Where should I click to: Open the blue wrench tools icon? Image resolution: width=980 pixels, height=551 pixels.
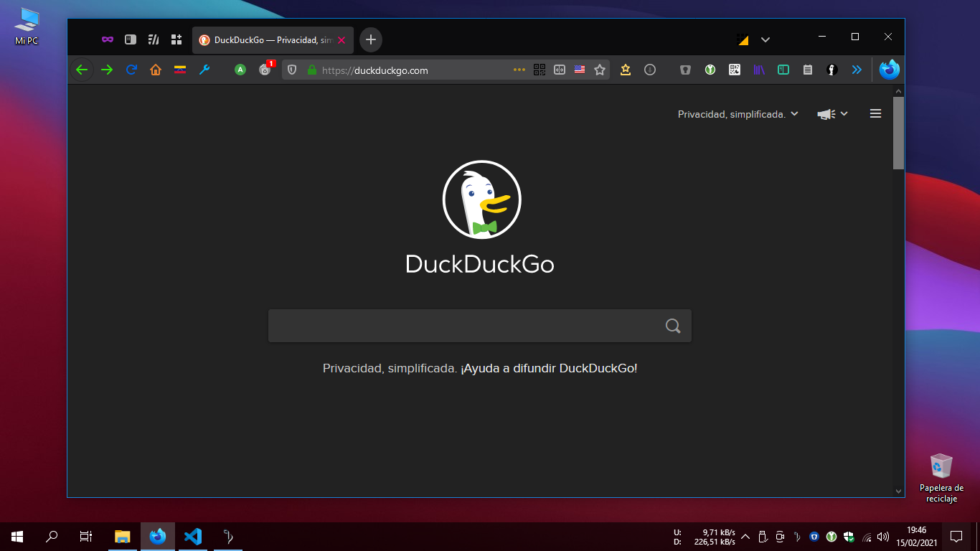click(204, 70)
